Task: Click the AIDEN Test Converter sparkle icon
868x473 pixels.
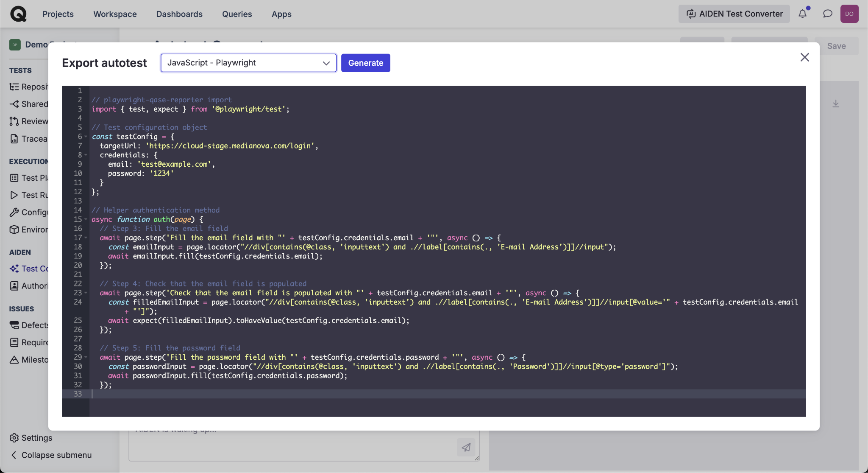Action: [14, 269]
